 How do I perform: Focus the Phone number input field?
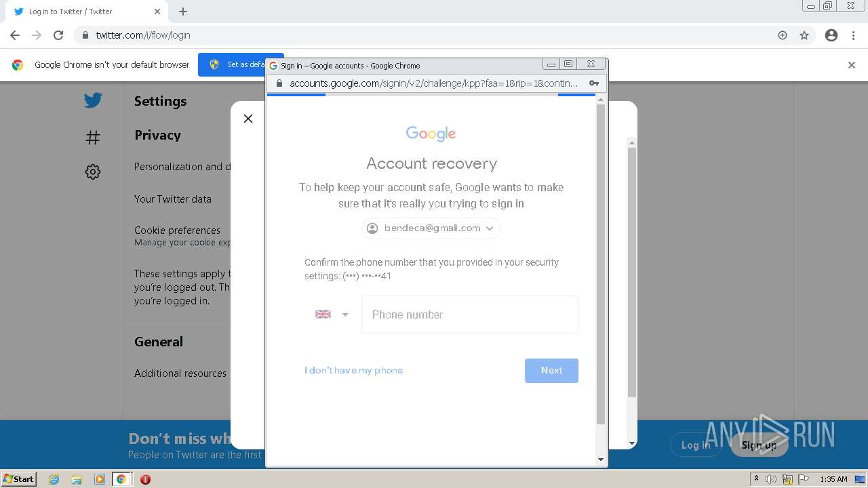(470, 314)
